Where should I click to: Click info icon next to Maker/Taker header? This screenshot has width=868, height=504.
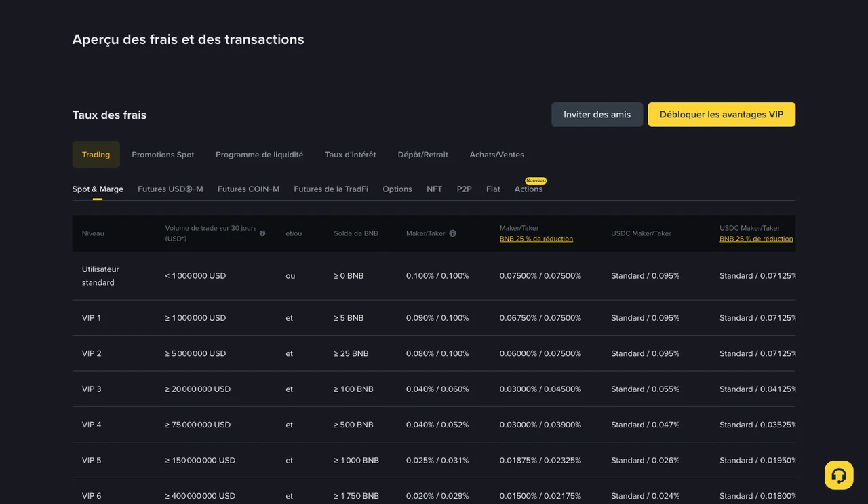click(452, 233)
